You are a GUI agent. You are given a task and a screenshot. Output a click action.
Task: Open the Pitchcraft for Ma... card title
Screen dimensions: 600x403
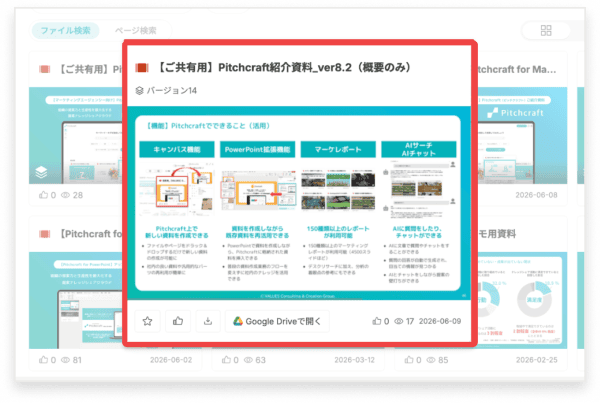(x=517, y=69)
